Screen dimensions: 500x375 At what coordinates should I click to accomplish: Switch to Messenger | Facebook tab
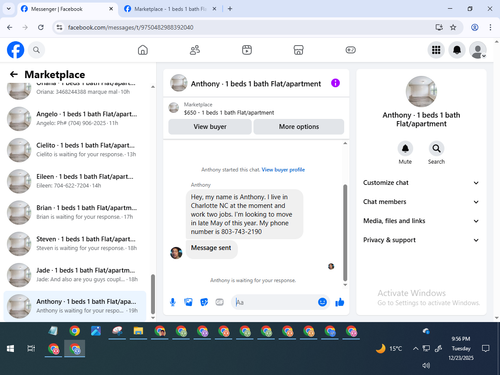coord(67,9)
